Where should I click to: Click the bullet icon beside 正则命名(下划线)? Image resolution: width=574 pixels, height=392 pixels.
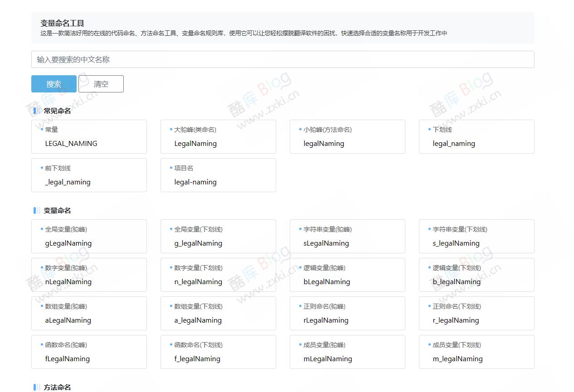pos(429,306)
